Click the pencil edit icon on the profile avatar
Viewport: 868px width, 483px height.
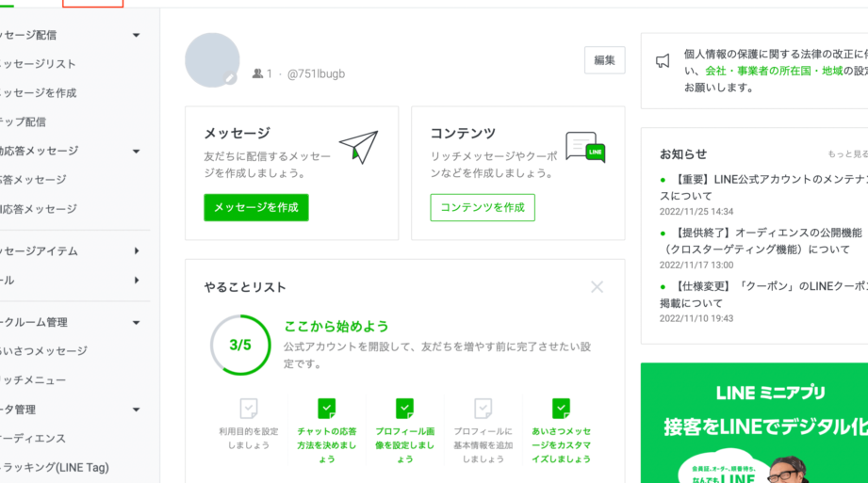230,78
